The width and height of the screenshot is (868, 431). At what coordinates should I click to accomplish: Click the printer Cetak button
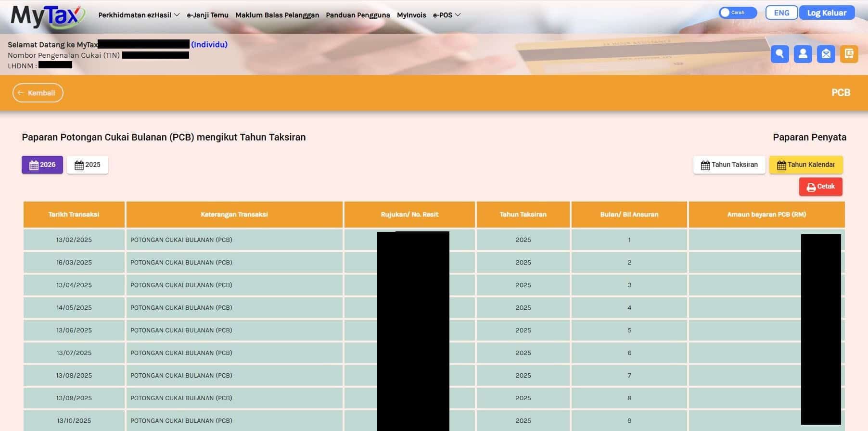click(820, 187)
